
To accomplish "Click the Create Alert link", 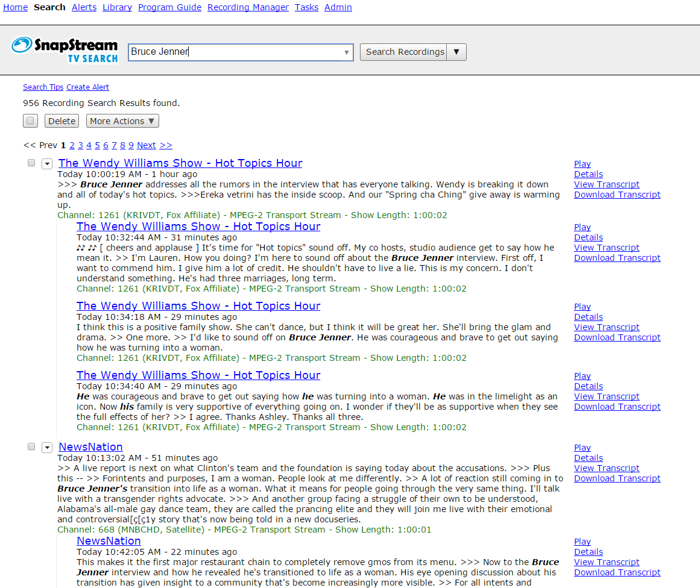I will [x=87, y=87].
